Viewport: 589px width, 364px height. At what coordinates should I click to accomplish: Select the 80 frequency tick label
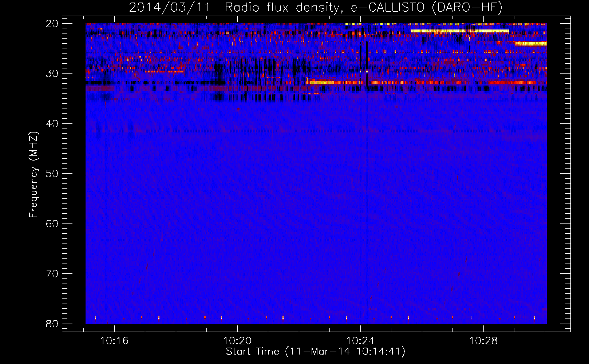point(52,324)
